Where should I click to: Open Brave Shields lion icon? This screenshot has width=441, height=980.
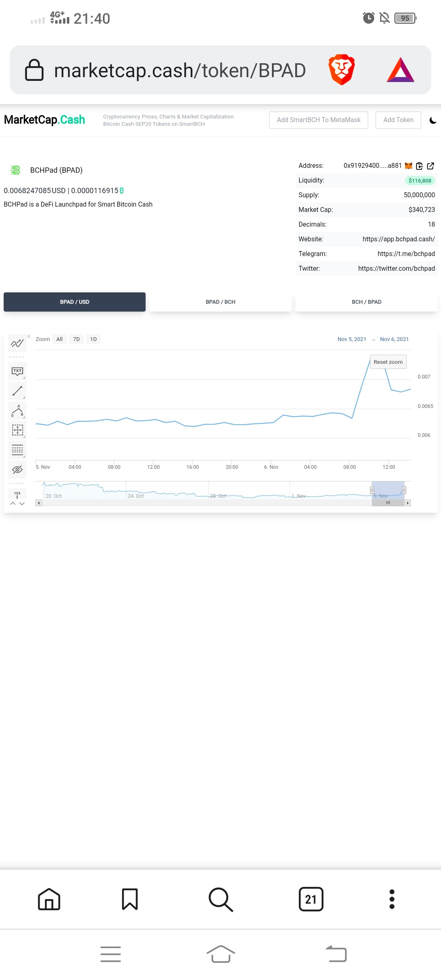[342, 70]
